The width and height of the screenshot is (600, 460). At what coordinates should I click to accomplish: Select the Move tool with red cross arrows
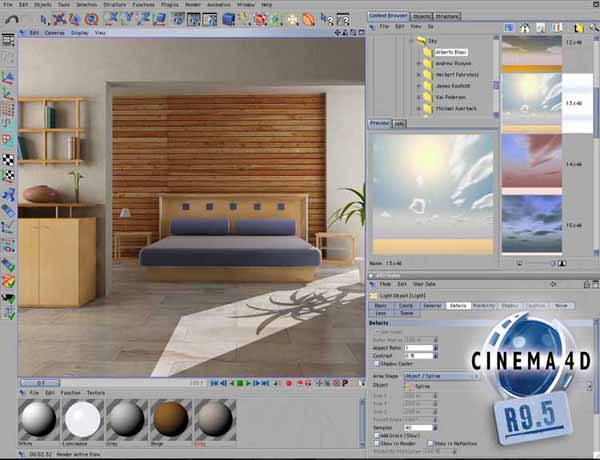click(59, 19)
